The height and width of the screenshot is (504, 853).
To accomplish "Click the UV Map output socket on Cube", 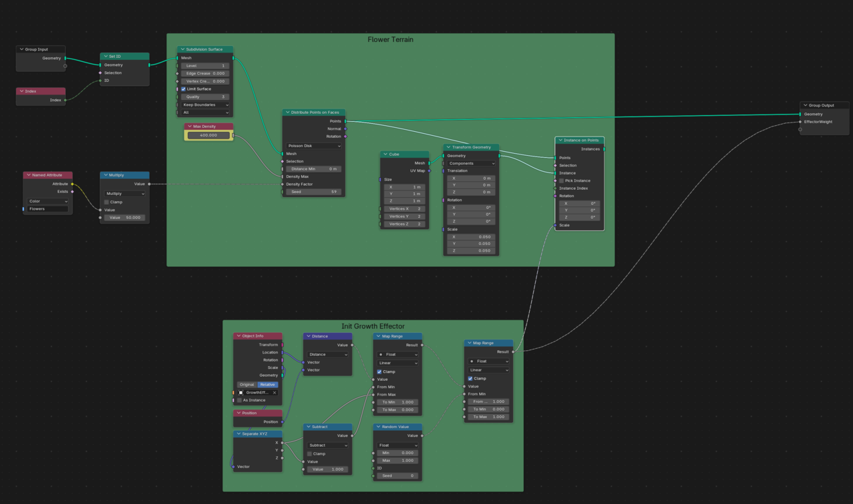I will (429, 170).
